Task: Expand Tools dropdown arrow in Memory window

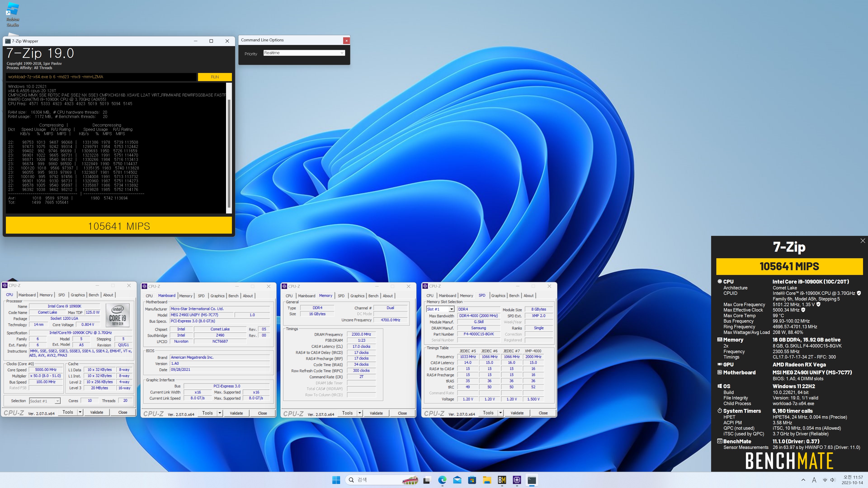Action: click(360, 413)
